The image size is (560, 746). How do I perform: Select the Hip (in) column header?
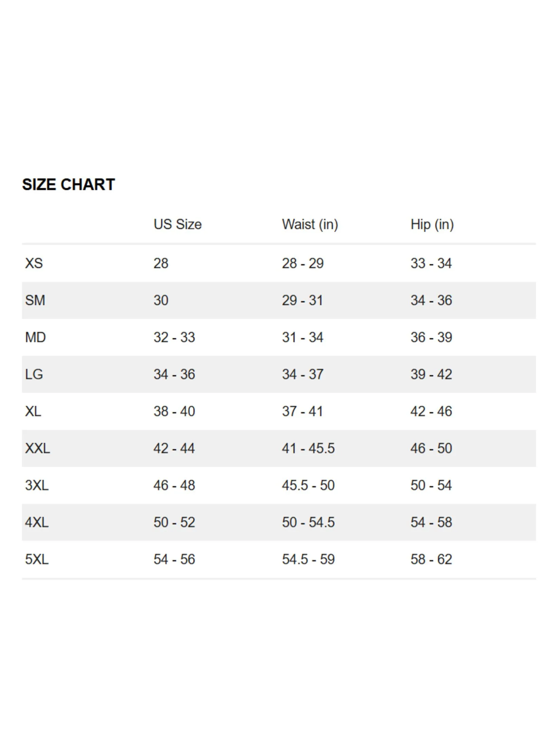432,225
